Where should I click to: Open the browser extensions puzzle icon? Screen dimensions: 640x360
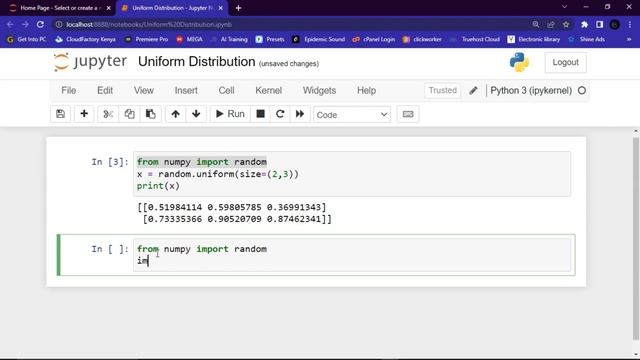tap(584, 24)
